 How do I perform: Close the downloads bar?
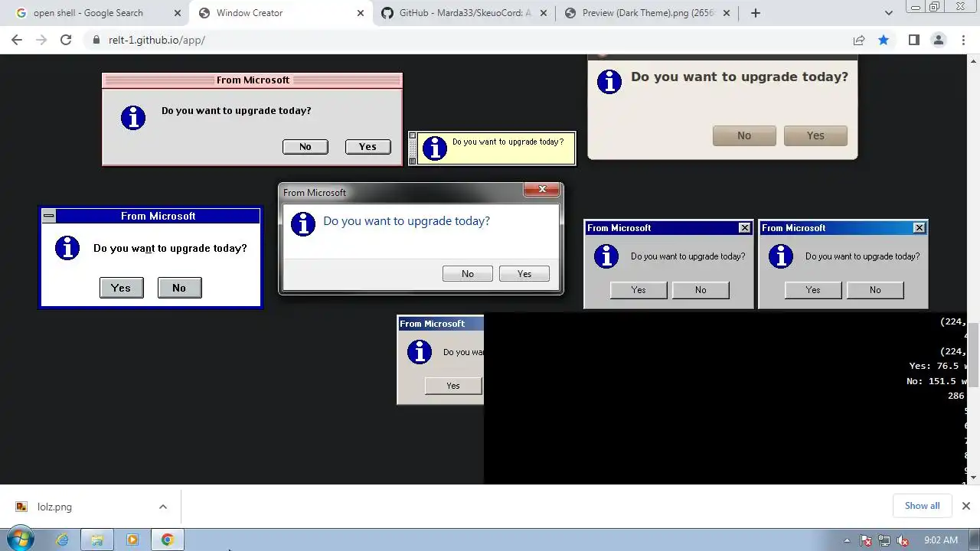coord(966,506)
